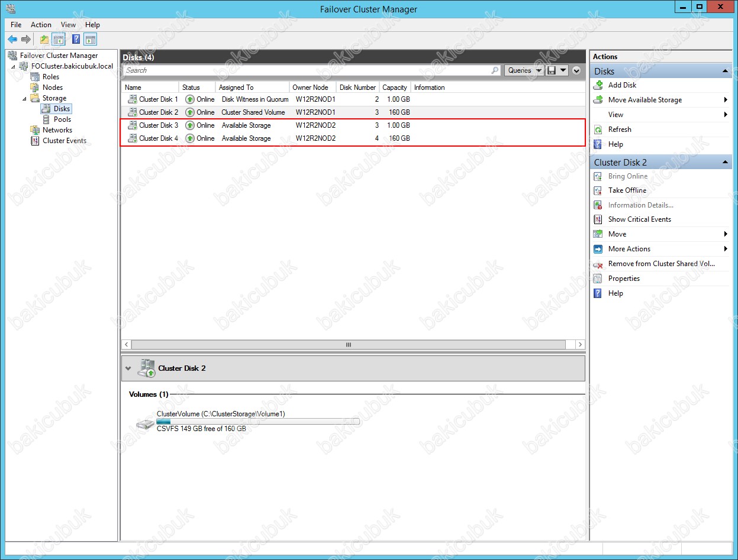The image size is (738, 560).
Task: Open the save query dropdown arrow
Action: point(563,70)
